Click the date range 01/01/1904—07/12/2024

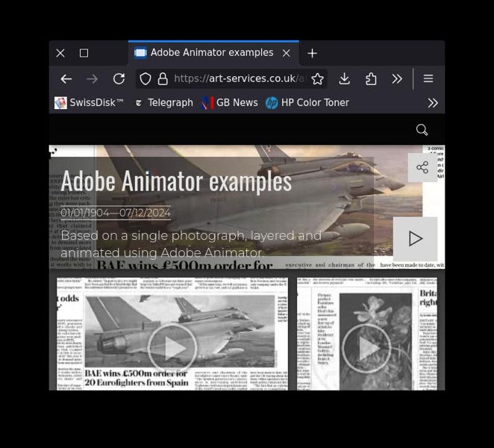pyautogui.click(x=116, y=213)
